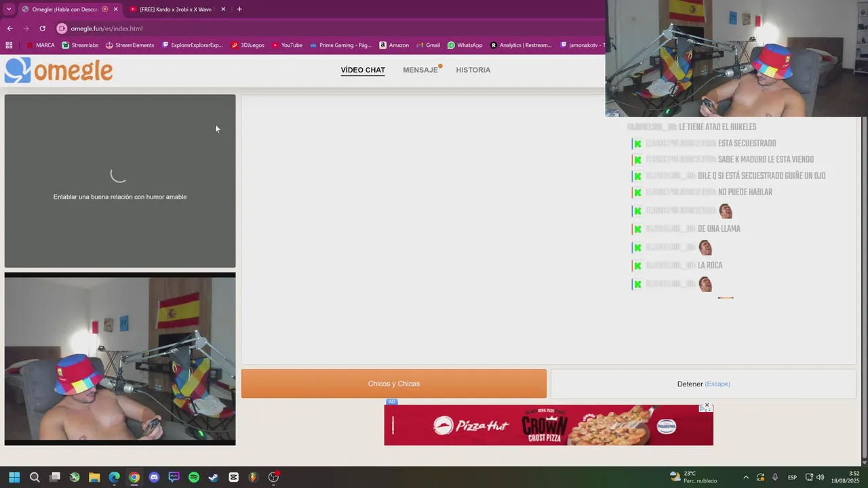868x488 pixels.
Task: Click the AD label on banner
Action: tap(391, 402)
